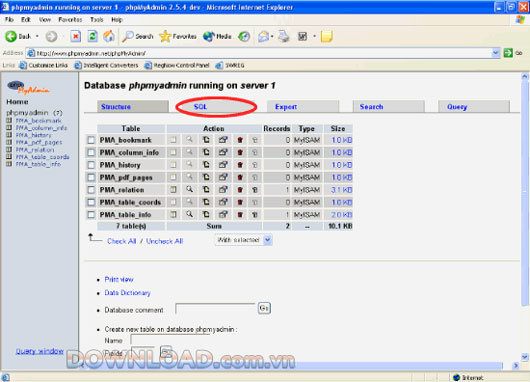530x382 pixels.
Task: Expand the address bar dropdown arrow
Action: pyautogui.click(x=496, y=53)
